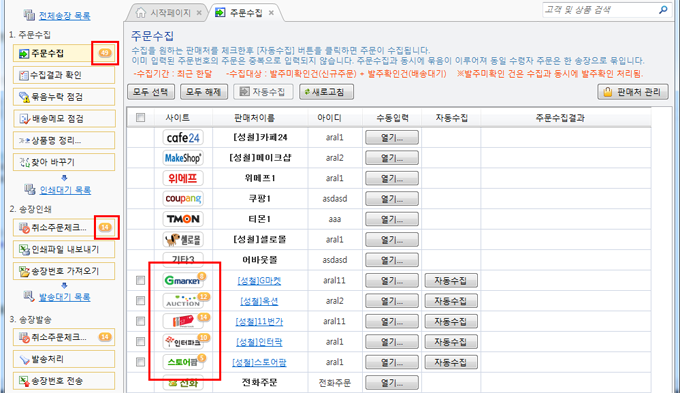Click 열기 button for 쿠팡1 row
Viewport: 680px width, 393px height.
pyautogui.click(x=392, y=199)
